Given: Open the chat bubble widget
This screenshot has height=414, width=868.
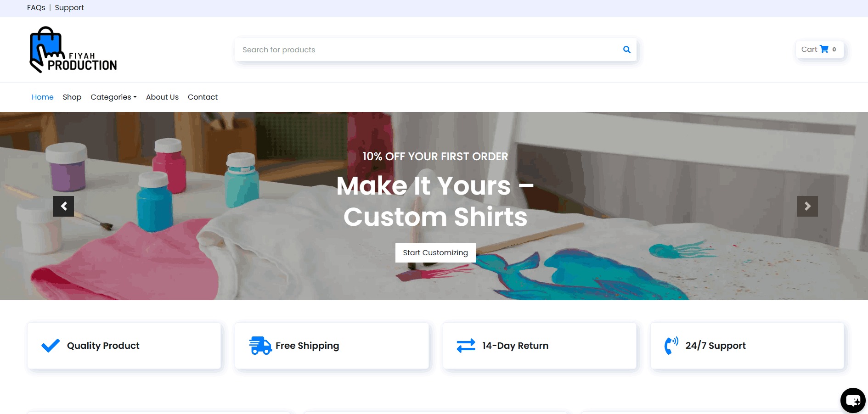Looking at the screenshot, I should pyautogui.click(x=853, y=401).
